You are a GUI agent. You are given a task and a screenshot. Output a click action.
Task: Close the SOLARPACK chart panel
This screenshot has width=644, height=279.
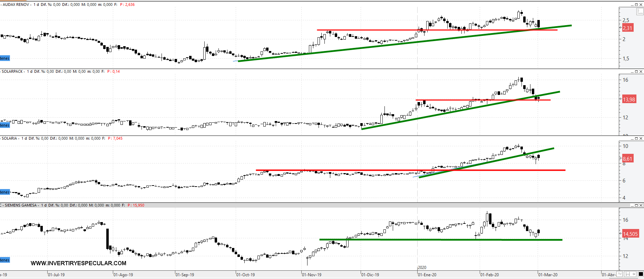641,71
